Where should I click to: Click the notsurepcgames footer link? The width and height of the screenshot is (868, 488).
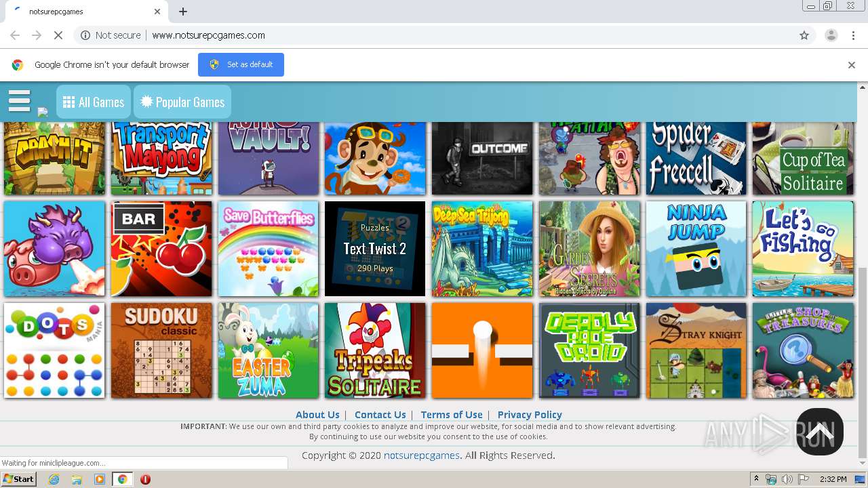pos(422,455)
